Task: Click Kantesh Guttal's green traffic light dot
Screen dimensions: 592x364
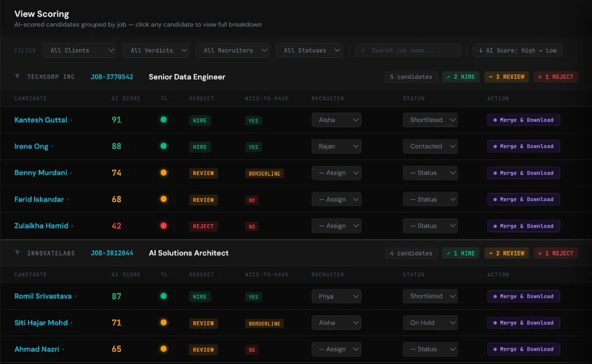Action: [x=164, y=120]
